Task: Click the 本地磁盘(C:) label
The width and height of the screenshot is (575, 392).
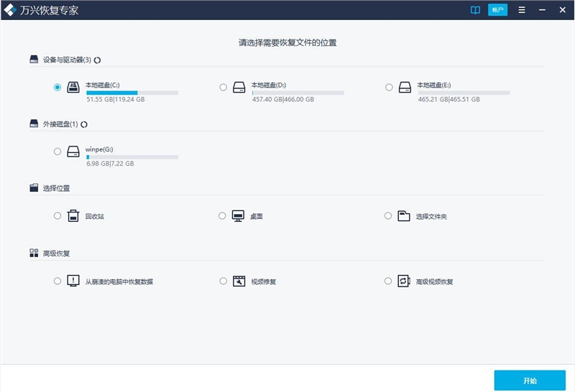Action: click(x=103, y=85)
